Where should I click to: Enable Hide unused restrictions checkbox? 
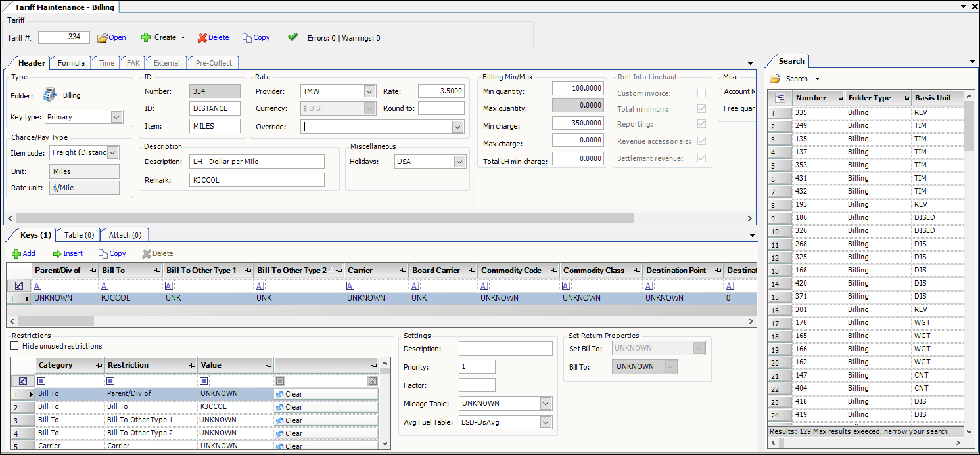tap(15, 346)
